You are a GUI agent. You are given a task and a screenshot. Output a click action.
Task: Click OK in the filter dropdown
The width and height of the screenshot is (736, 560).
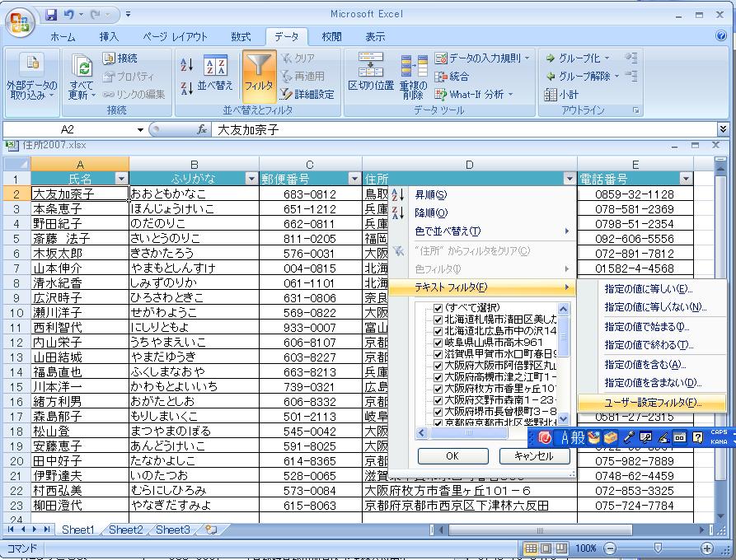point(452,456)
